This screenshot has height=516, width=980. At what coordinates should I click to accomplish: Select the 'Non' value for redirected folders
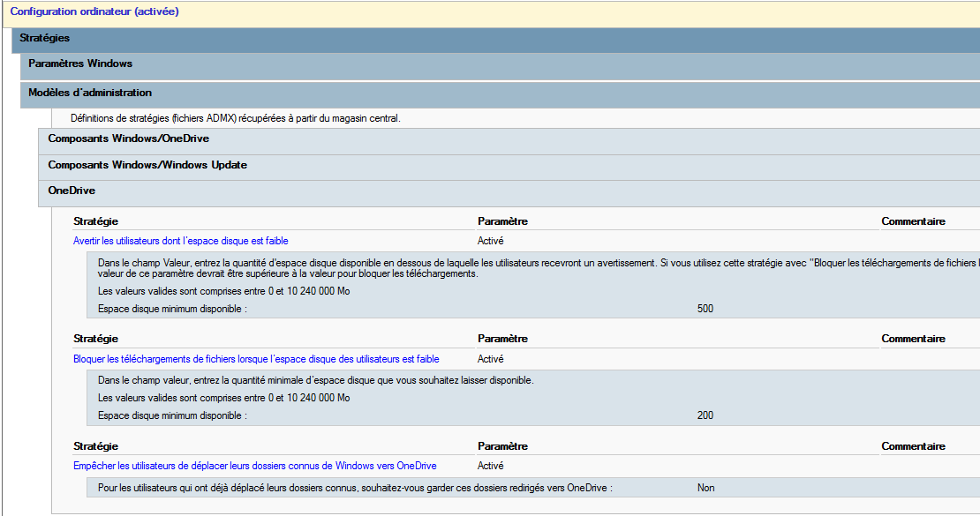(705, 488)
